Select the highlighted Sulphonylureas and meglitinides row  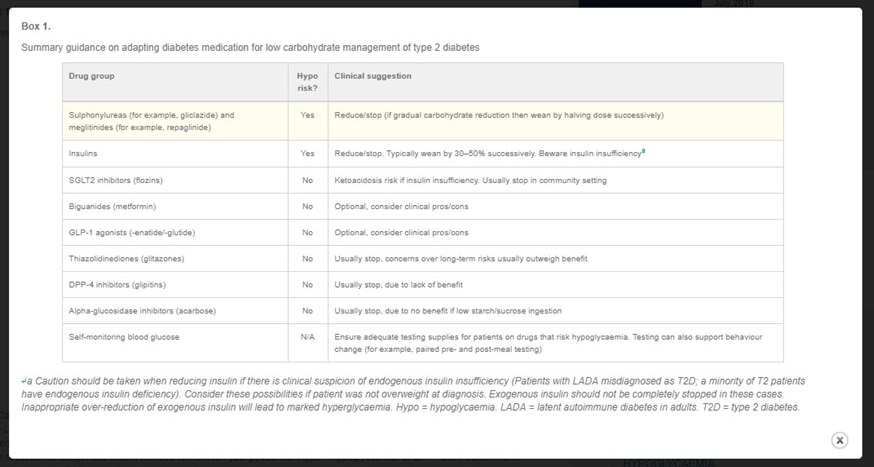tap(423, 121)
